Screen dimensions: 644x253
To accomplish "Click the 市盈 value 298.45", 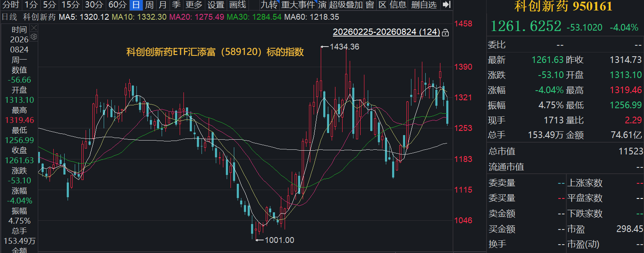I will (629, 229).
